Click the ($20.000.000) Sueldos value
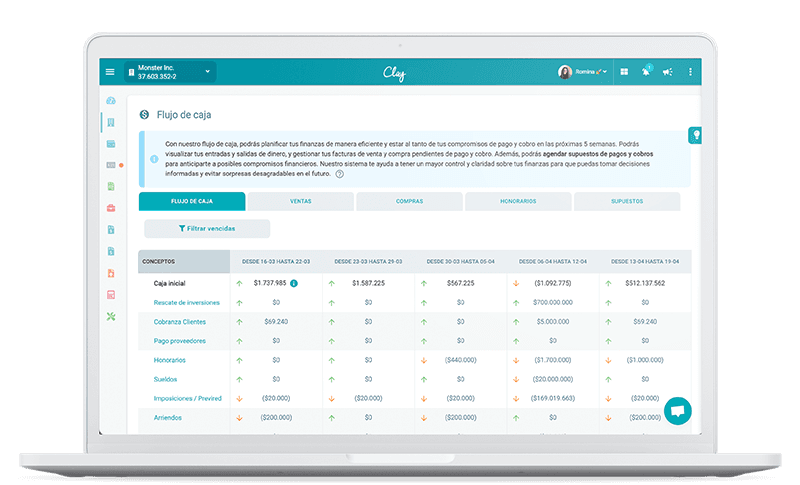This screenshot has height=485, width=800. point(553,379)
